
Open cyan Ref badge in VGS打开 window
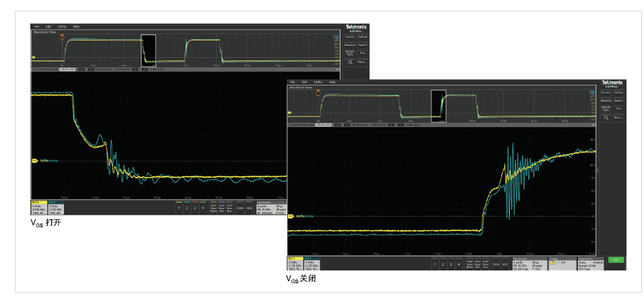(57, 208)
